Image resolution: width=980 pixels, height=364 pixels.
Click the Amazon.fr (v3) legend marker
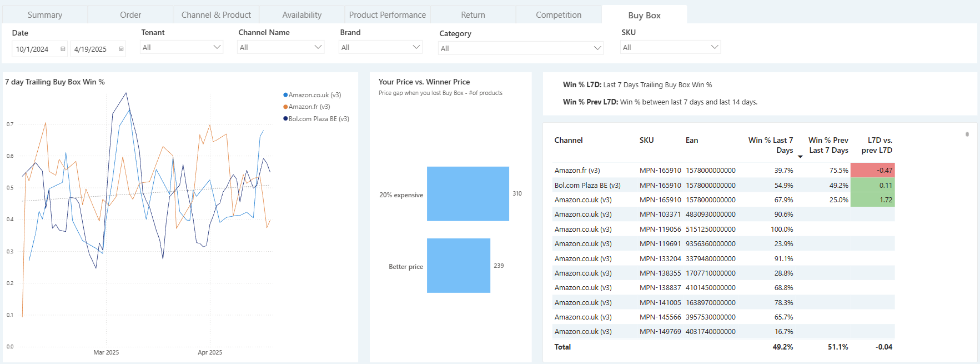click(285, 107)
